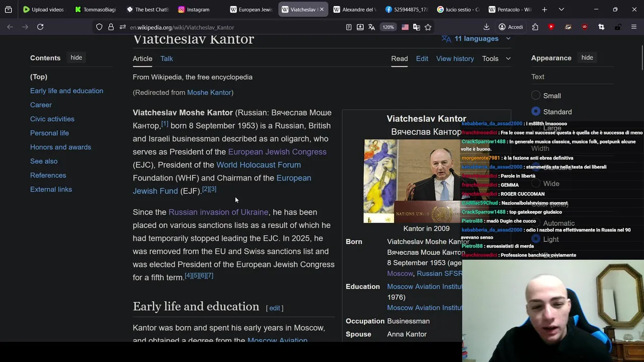
Task: Open a new tab with plus button
Action: point(544,10)
